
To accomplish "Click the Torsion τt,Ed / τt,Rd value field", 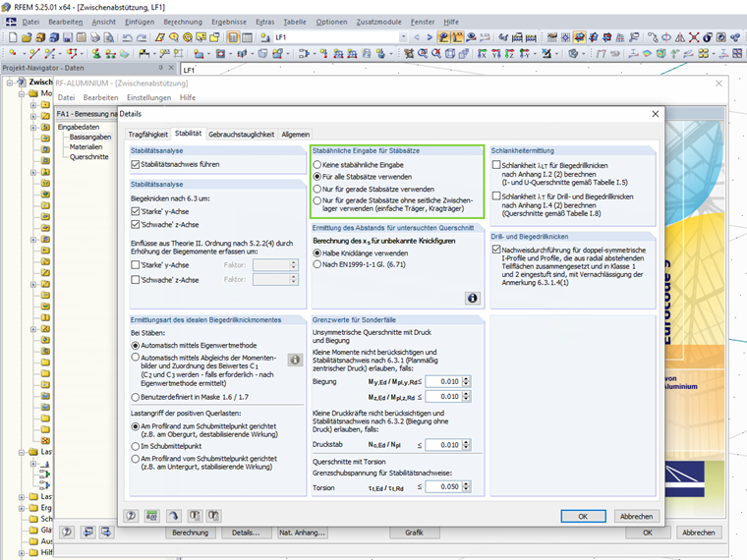I will click(x=444, y=486).
